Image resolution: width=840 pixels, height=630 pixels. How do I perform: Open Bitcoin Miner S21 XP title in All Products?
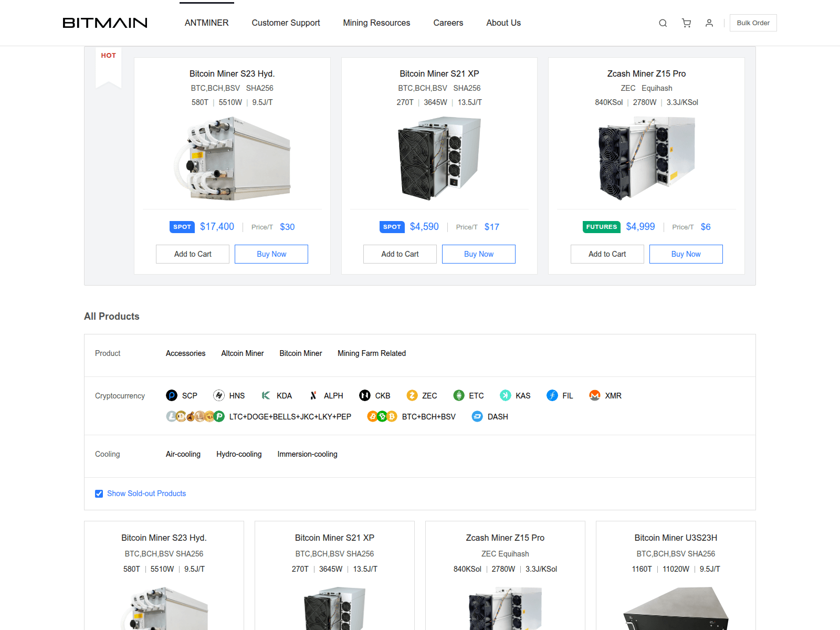pyautogui.click(x=334, y=538)
